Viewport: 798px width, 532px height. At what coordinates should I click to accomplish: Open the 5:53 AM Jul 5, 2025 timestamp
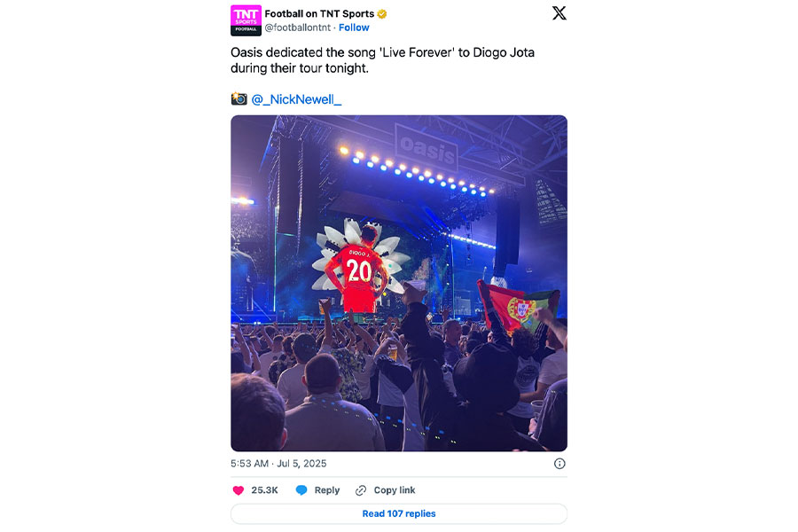click(278, 464)
